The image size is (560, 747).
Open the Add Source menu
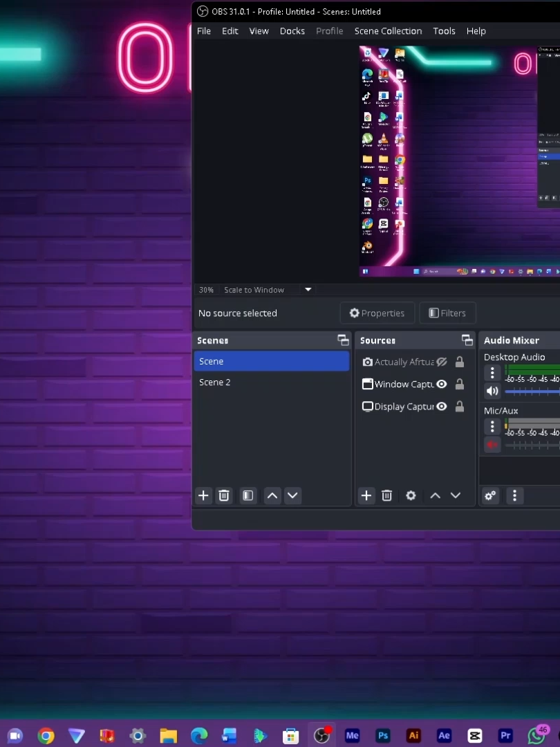point(366,495)
